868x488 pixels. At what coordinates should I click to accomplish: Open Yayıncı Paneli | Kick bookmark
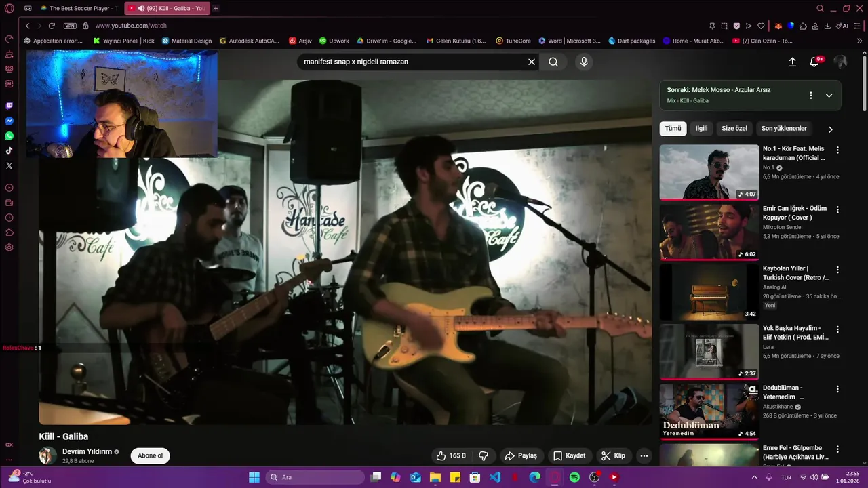(x=124, y=41)
